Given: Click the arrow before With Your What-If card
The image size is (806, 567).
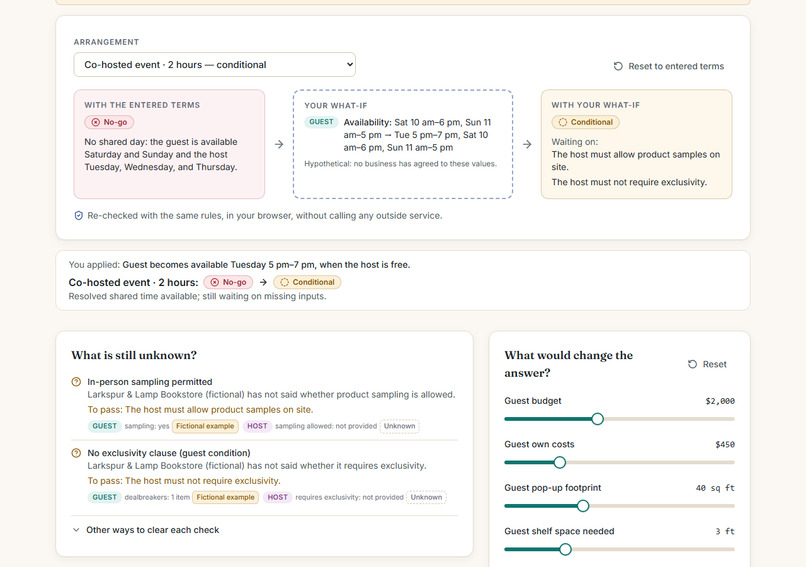Looking at the screenshot, I should [x=527, y=144].
